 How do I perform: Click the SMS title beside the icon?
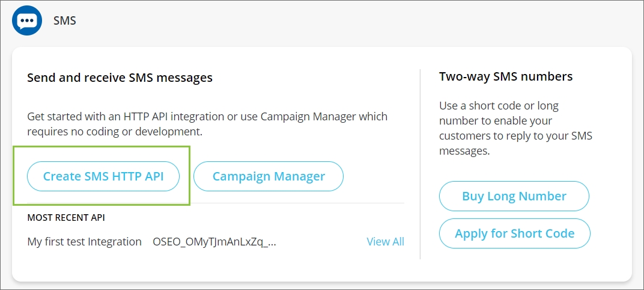[x=65, y=21]
